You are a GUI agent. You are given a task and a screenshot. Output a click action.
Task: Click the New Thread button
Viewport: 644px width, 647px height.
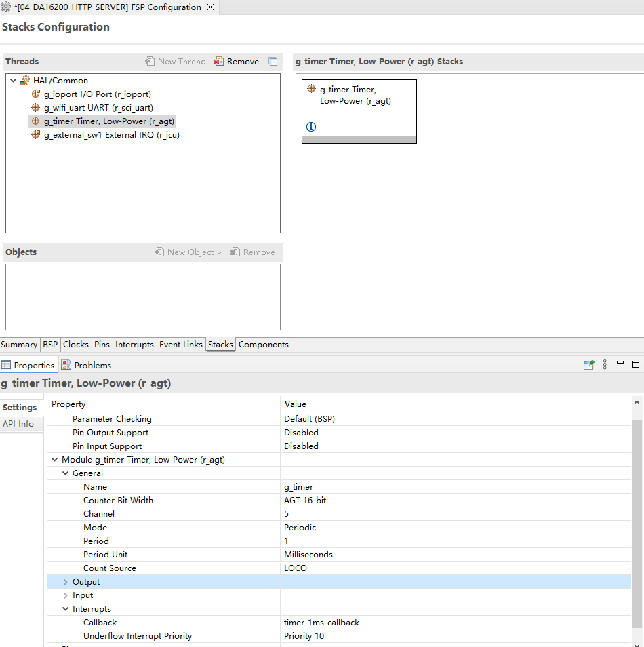point(176,62)
